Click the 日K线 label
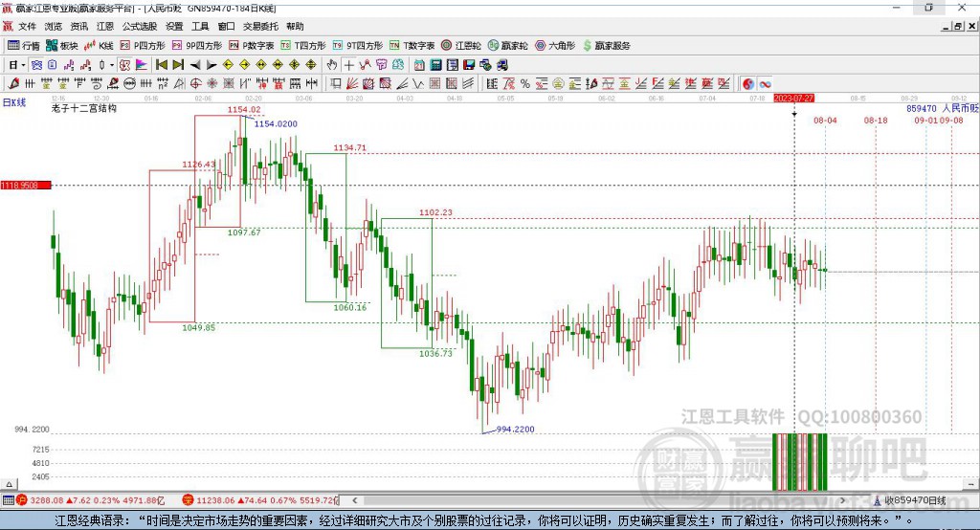Viewport: 980px width, 530px height. [13, 102]
